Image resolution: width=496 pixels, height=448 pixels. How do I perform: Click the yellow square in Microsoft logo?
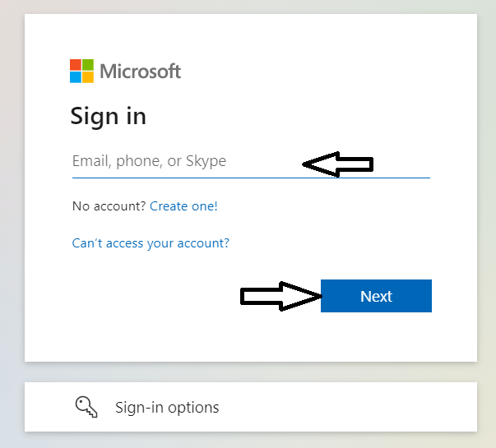click(88, 77)
